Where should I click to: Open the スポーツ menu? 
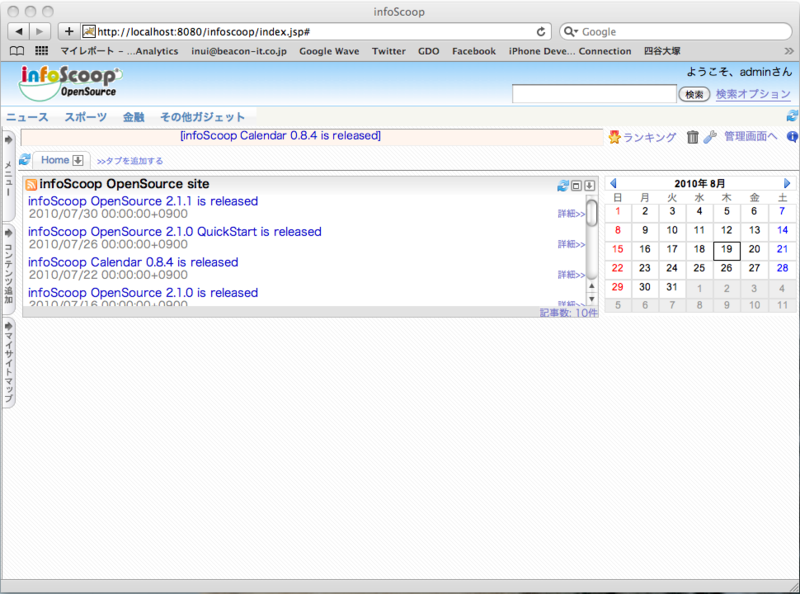(x=86, y=117)
